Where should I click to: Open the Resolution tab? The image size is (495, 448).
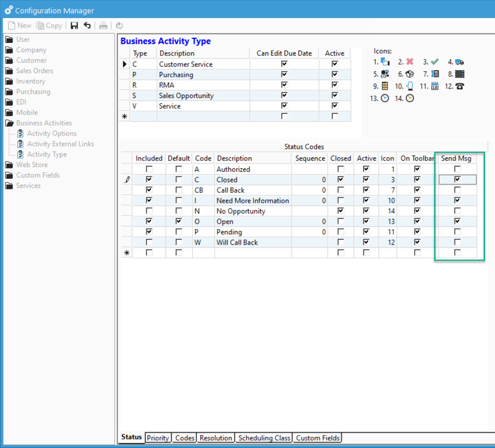pyautogui.click(x=216, y=438)
